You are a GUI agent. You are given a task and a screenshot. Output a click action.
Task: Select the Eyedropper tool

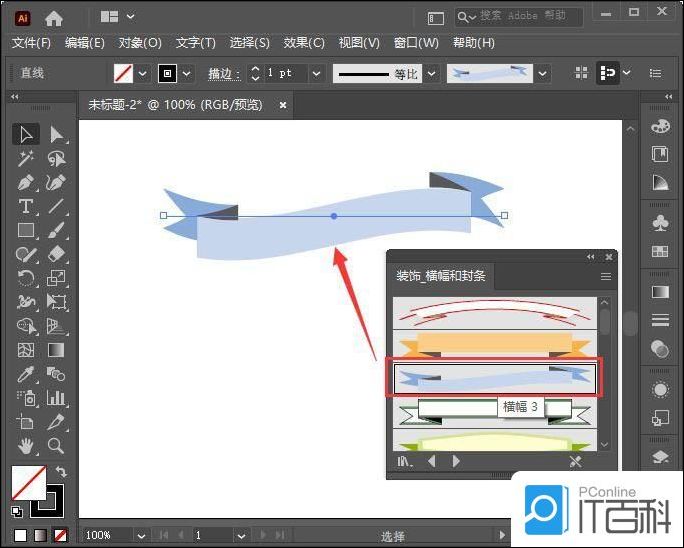pos(26,373)
